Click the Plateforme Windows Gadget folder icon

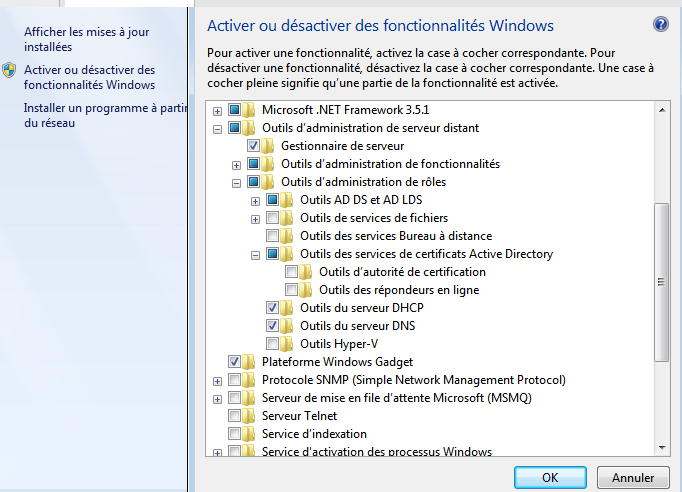click(x=251, y=362)
